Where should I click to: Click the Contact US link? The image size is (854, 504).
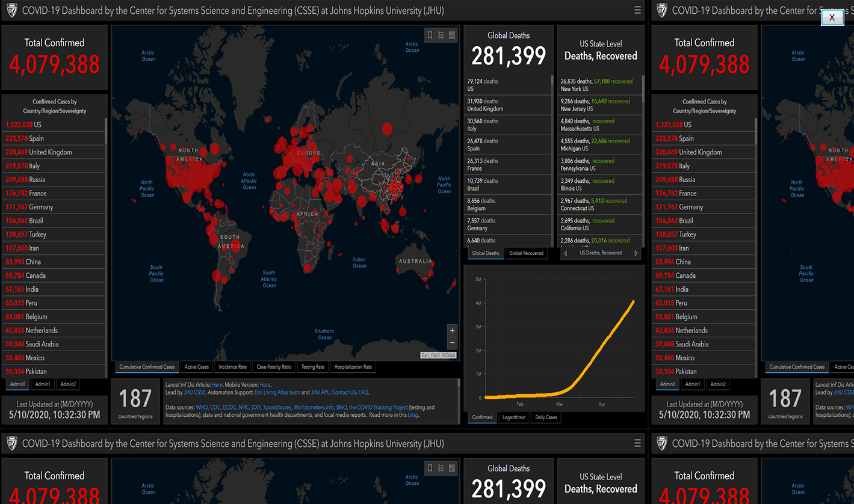pos(344,392)
